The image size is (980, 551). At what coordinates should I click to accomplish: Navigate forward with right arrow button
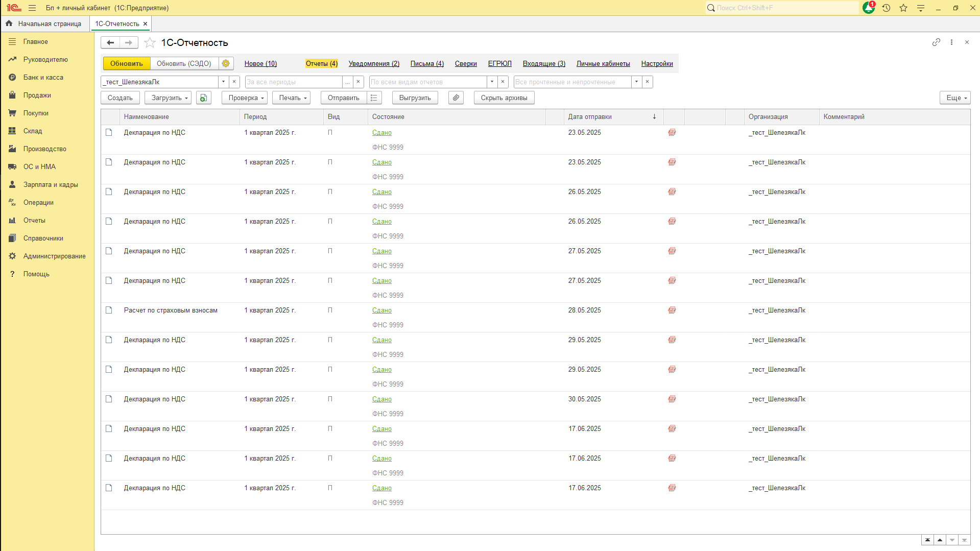129,42
